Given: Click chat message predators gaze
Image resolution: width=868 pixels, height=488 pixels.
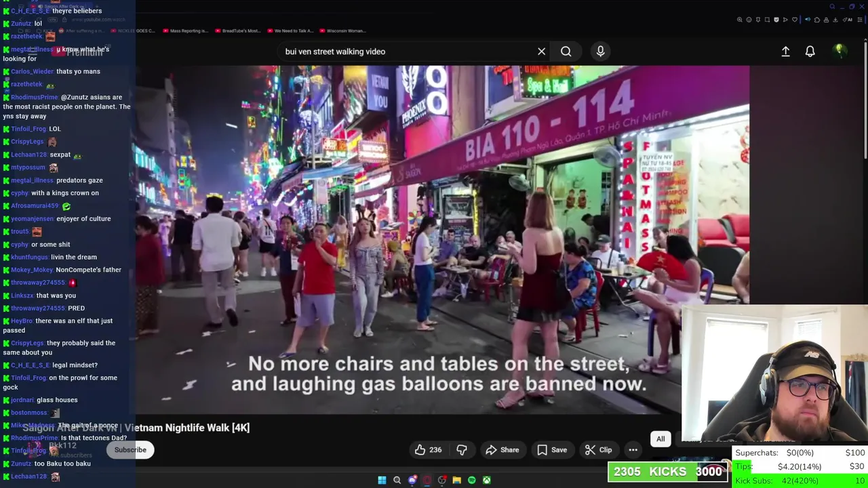Looking at the screenshot, I should [x=79, y=180].
